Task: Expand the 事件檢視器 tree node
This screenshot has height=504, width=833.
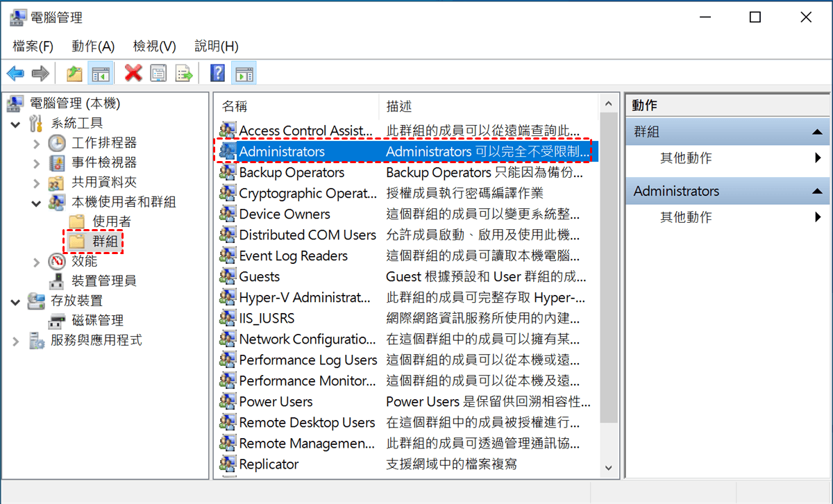Action: 37,163
